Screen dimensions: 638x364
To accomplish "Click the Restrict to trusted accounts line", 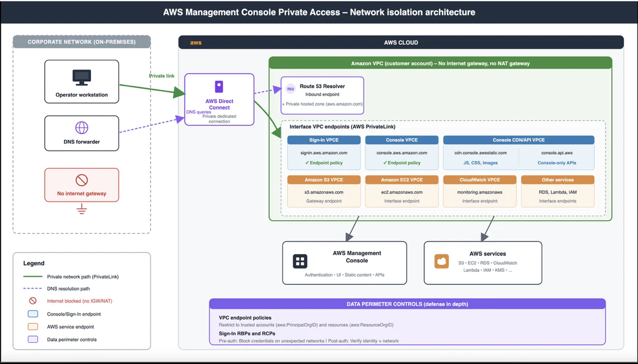I will pos(306,325).
